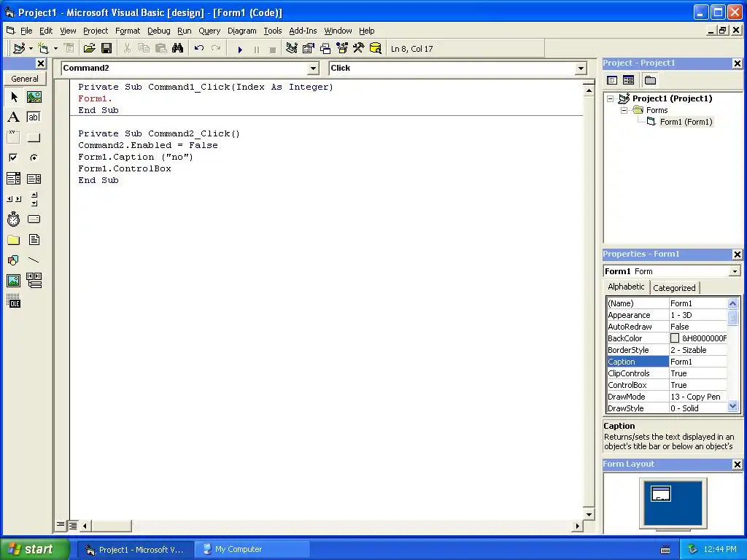
Task: Click the down arrow of the properties list scrollbar
Action: [732, 407]
